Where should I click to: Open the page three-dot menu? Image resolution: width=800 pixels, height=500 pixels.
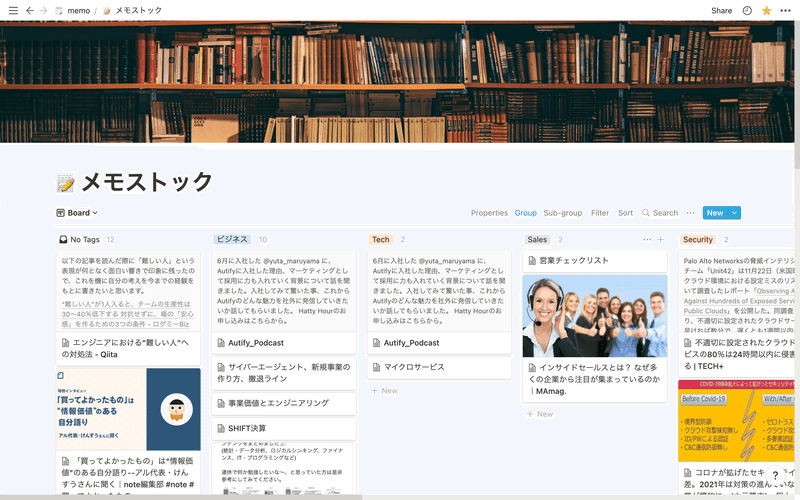click(x=785, y=10)
